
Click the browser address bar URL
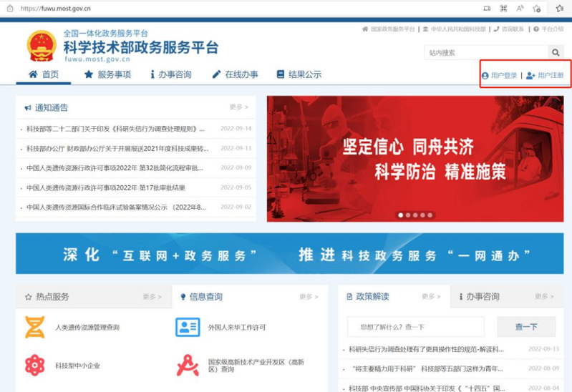click(55, 8)
